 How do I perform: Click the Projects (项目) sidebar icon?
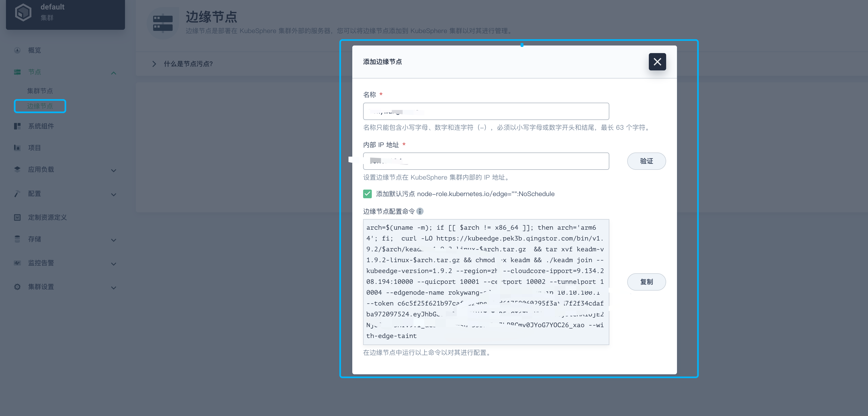point(17,148)
